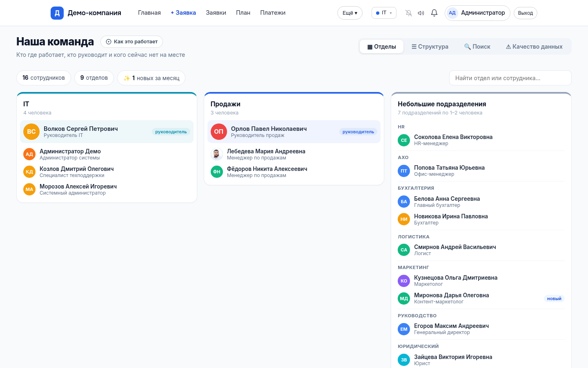Click the КО avatar of Кузнецова Ольга
588x368 pixels.
tap(404, 281)
